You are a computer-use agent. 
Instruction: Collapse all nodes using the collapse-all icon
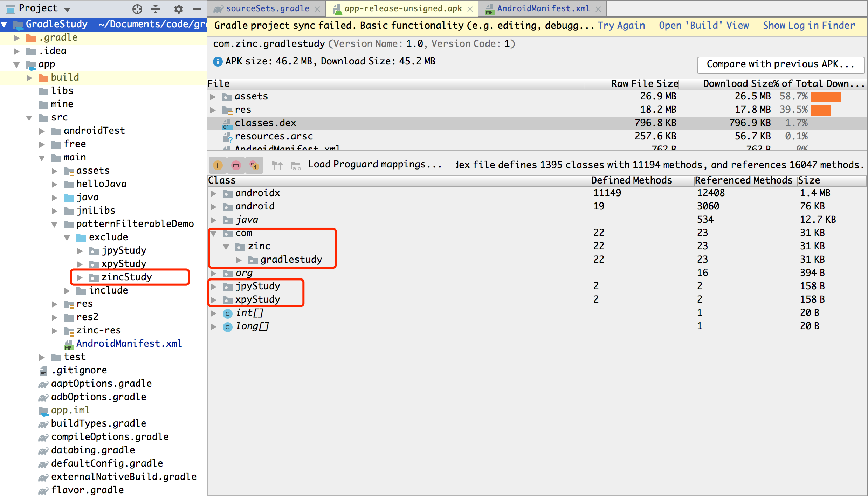[x=155, y=9]
